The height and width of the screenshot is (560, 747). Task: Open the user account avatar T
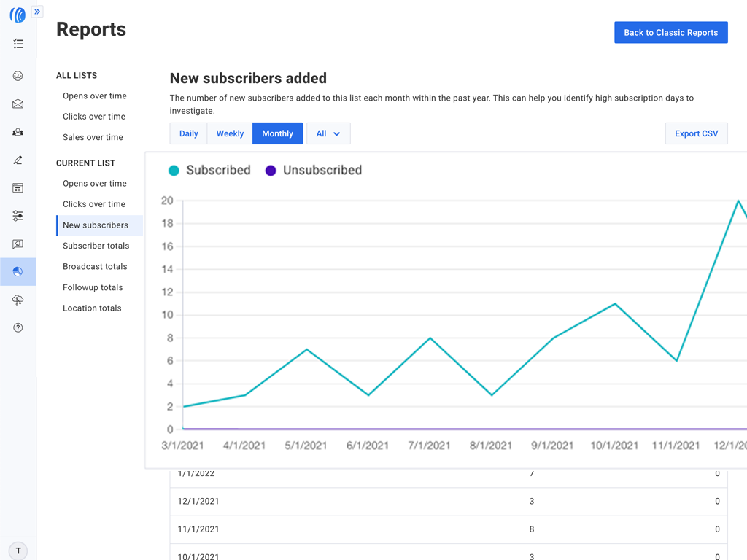pyautogui.click(x=18, y=551)
